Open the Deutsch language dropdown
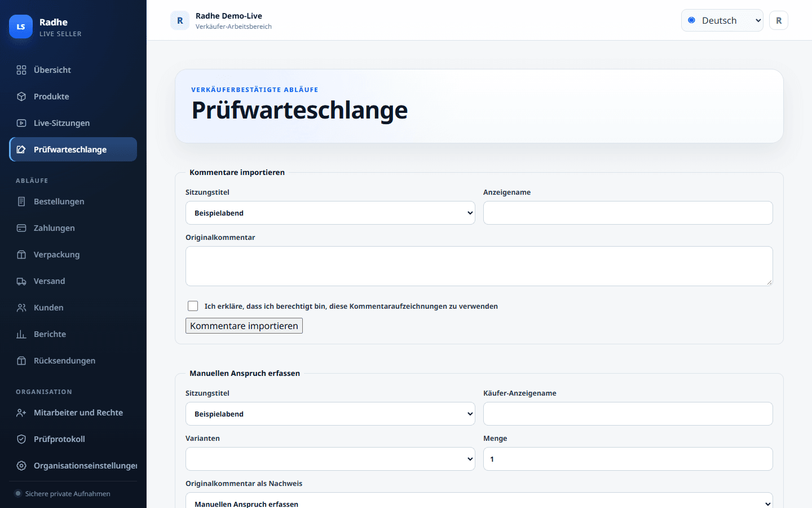Screen dimensions: 812x508 tap(722, 20)
